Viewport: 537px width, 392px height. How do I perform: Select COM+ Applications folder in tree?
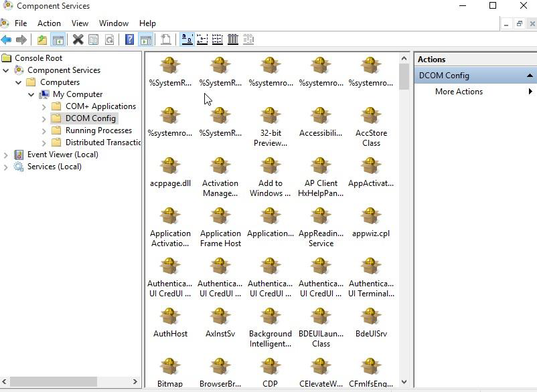tap(100, 106)
